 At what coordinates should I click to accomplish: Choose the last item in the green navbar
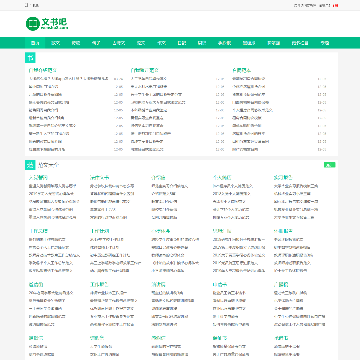tap(325, 43)
